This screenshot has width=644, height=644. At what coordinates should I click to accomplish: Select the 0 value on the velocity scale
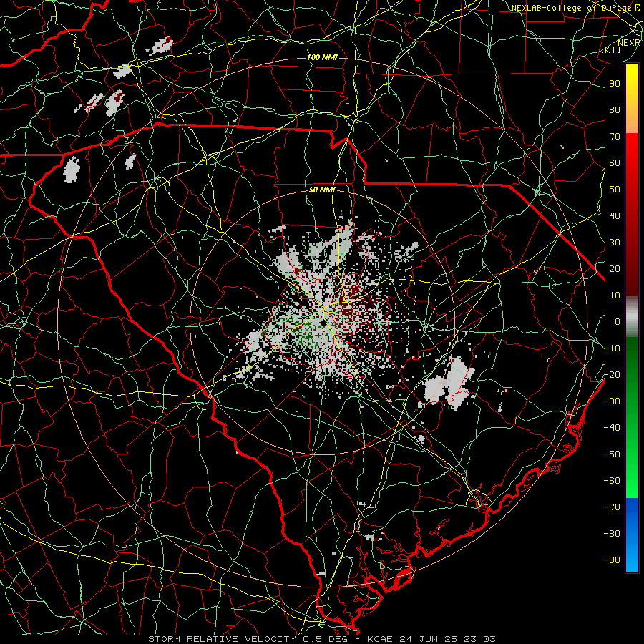pyautogui.click(x=618, y=322)
